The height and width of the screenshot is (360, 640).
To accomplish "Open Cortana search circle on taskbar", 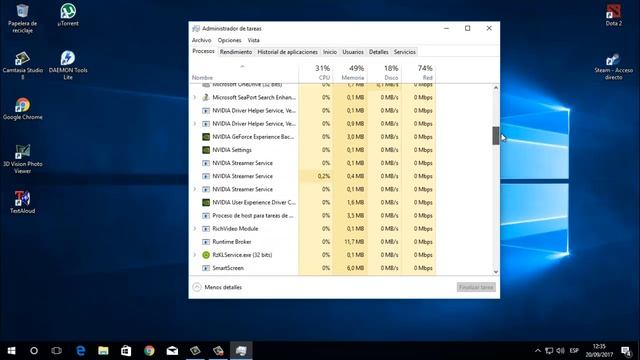I will (x=34, y=351).
